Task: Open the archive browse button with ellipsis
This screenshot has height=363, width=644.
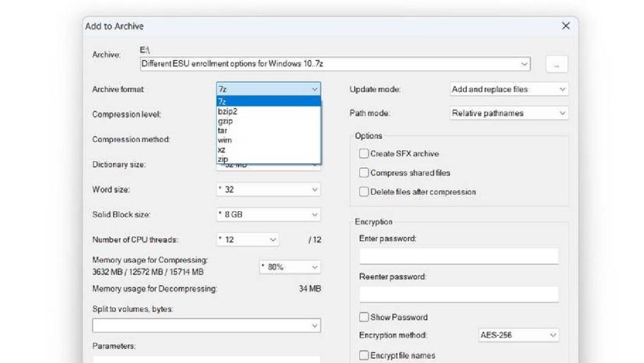Action: pos(556,64)
